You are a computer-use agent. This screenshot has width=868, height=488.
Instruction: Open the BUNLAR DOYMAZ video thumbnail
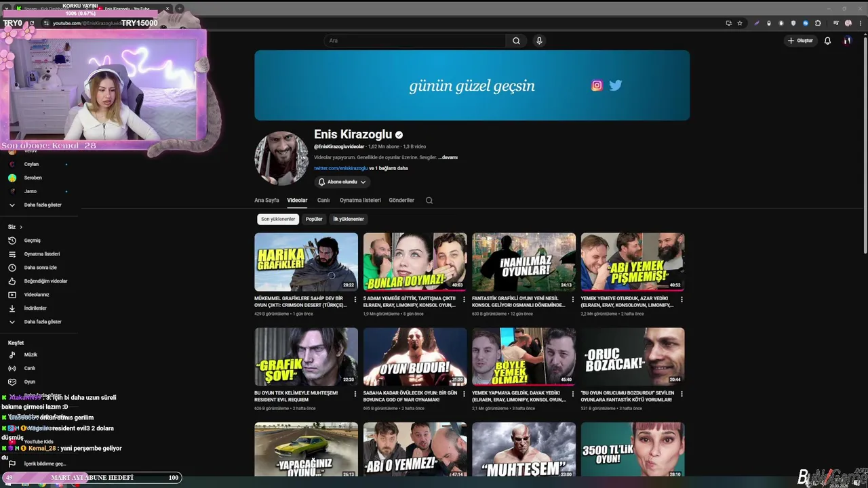pos(415,262)
